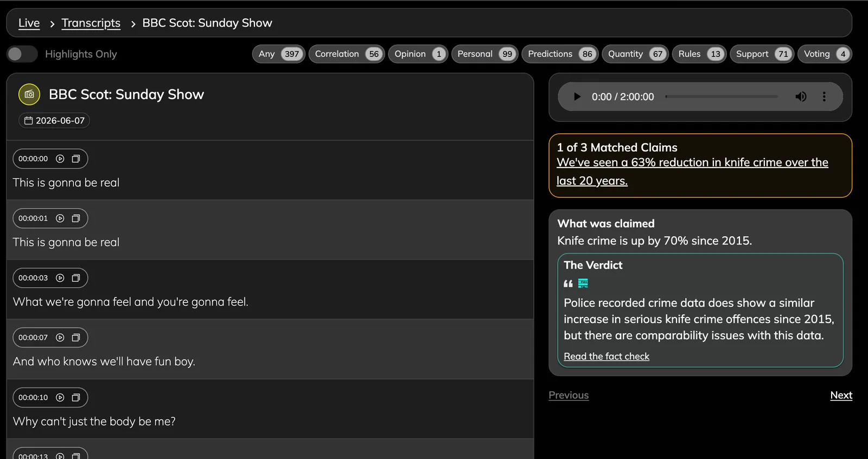Filter by Correlation claims
The width and height of the screenshot is (868, 459).
point(347,54)
